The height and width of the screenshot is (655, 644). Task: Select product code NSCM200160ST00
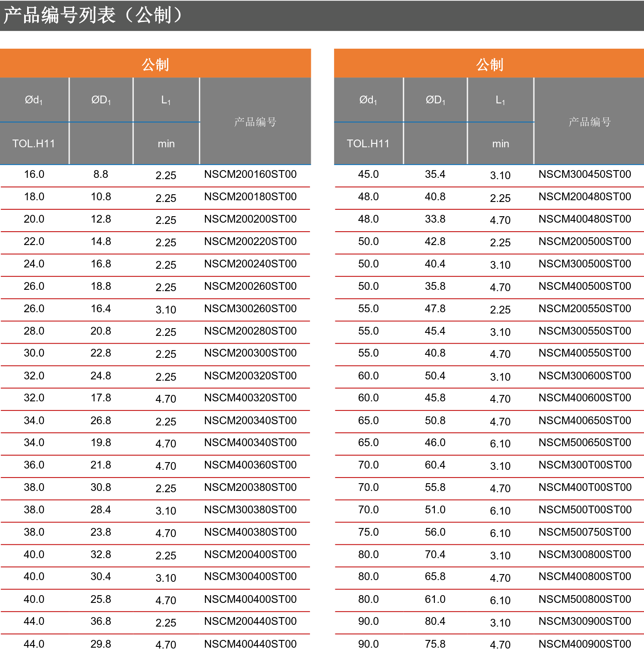coord(250,174)
